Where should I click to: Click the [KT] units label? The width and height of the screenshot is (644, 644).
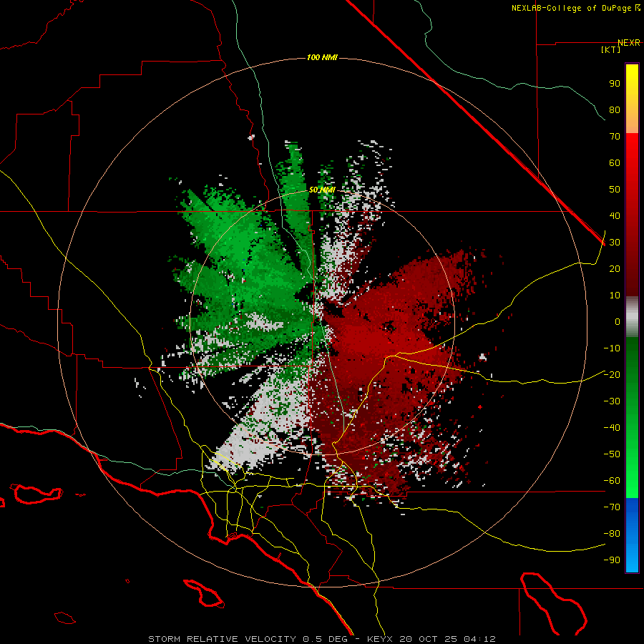coord(611,49)
